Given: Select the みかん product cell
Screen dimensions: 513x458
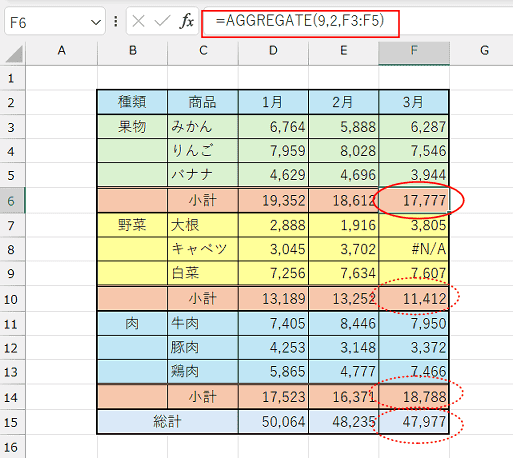Looking at the screenshot, I should coord(203,127).
